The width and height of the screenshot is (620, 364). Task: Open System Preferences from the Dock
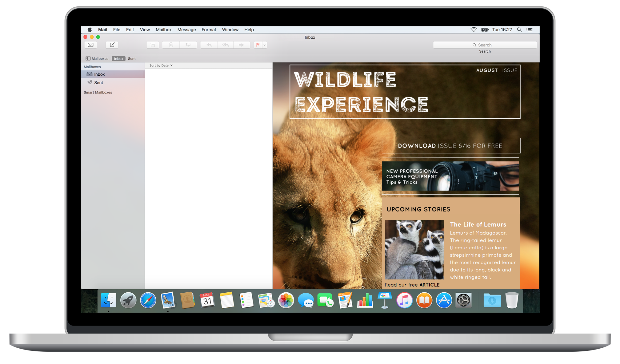(x=463, y=300)
